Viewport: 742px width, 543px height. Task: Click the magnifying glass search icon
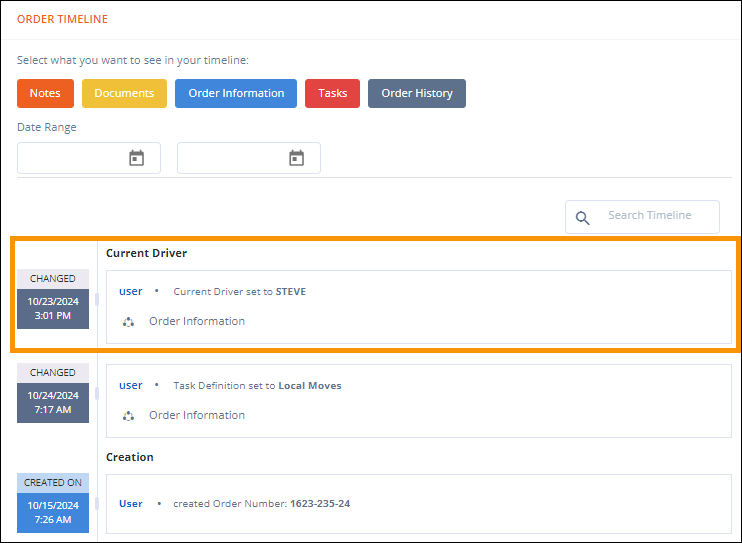point(582,217)
